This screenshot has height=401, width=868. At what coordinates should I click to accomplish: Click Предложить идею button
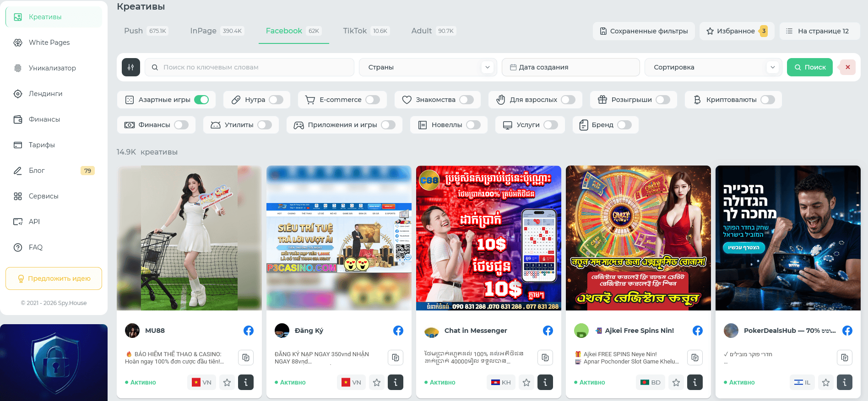pos(54,278)
